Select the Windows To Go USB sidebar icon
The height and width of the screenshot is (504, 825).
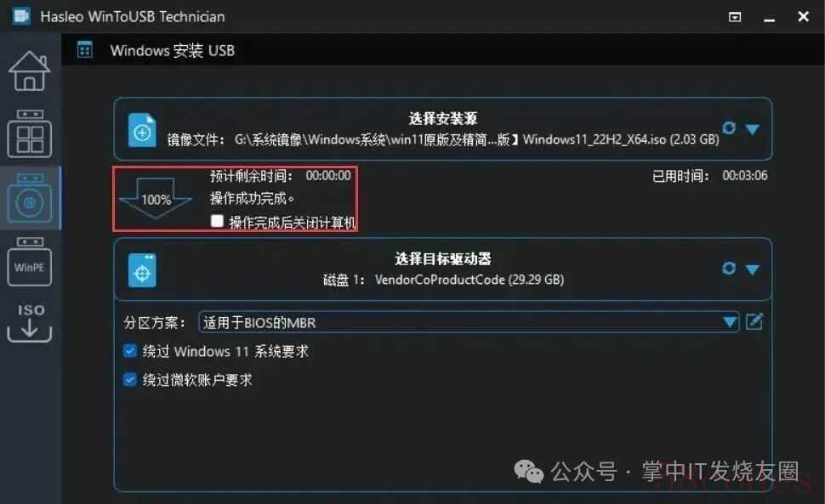(30, 134)
